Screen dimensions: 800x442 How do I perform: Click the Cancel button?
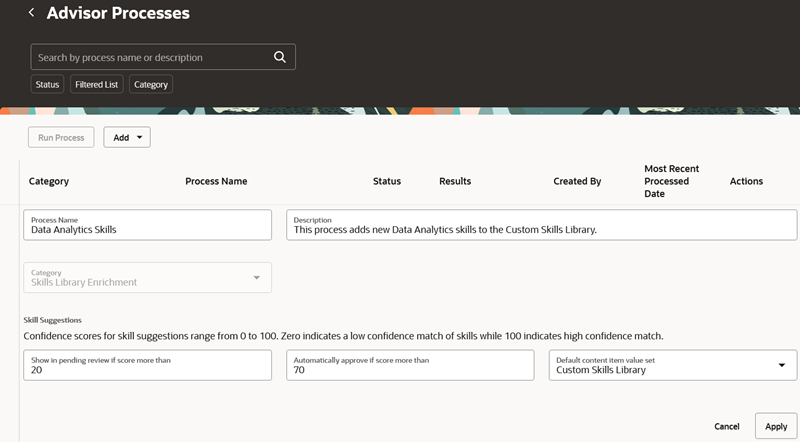click(x=727, y=426)
